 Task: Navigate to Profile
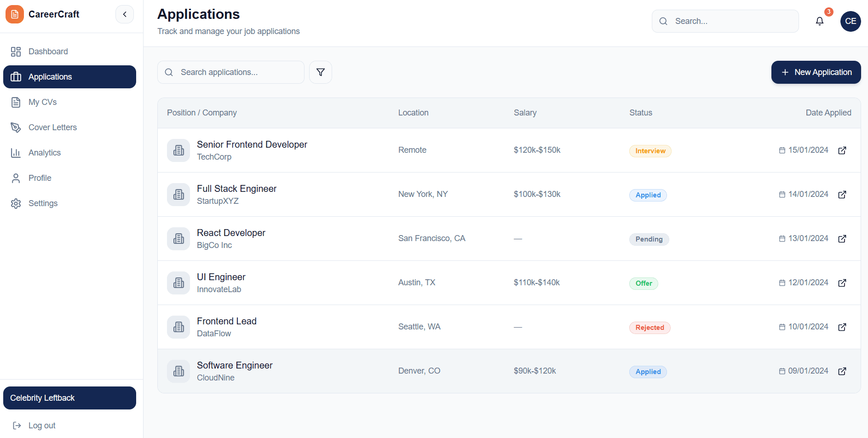pyautogui.click(x=69, y=178)
